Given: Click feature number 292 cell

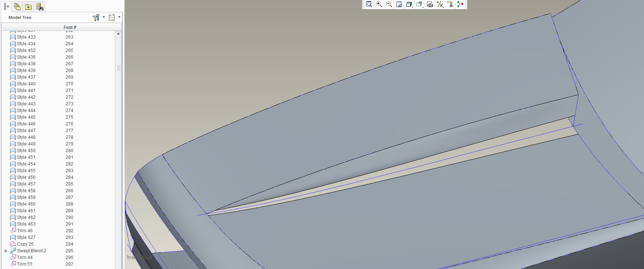Looking at the screenshot, I should coord(69,231).
